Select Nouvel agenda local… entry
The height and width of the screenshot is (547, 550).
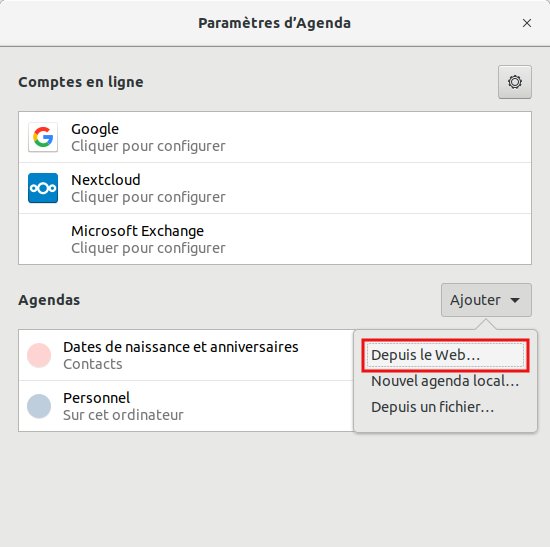tap(445, 381)
